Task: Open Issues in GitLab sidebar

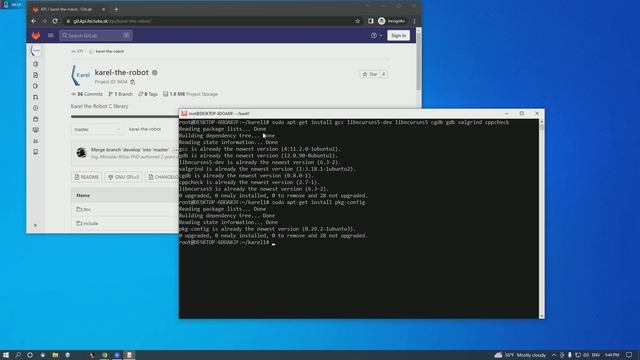Action: click(x=36, y=86)
